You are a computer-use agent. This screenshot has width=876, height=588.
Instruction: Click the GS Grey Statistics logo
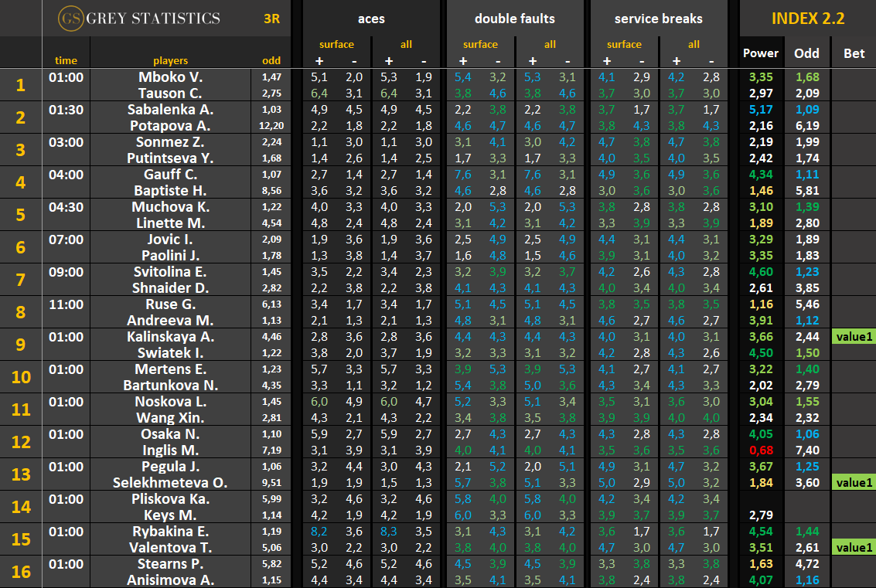[141, 18]
